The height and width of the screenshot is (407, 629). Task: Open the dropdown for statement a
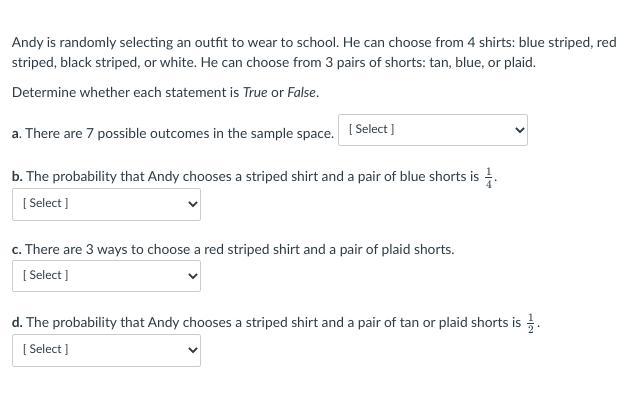coord(433,129)
